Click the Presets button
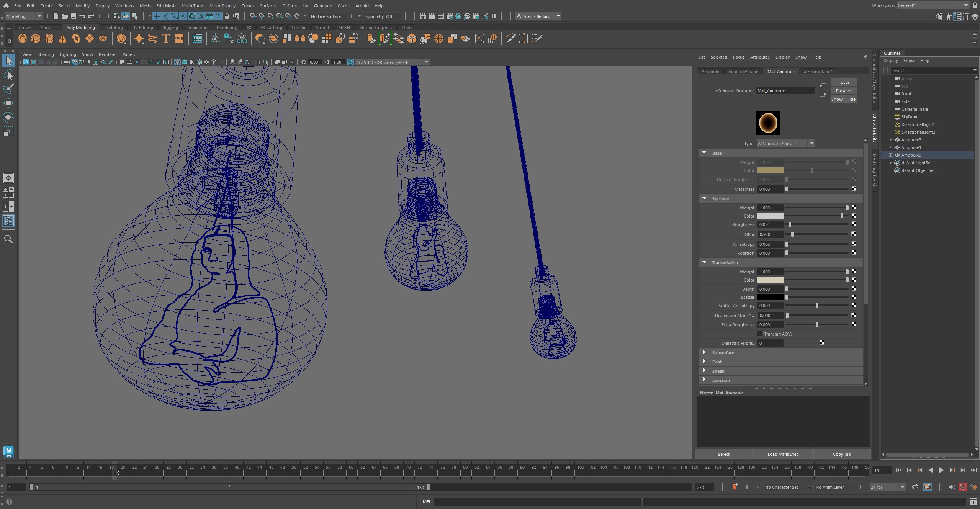This screenshot has width=980, height=509. pos(844,91)
